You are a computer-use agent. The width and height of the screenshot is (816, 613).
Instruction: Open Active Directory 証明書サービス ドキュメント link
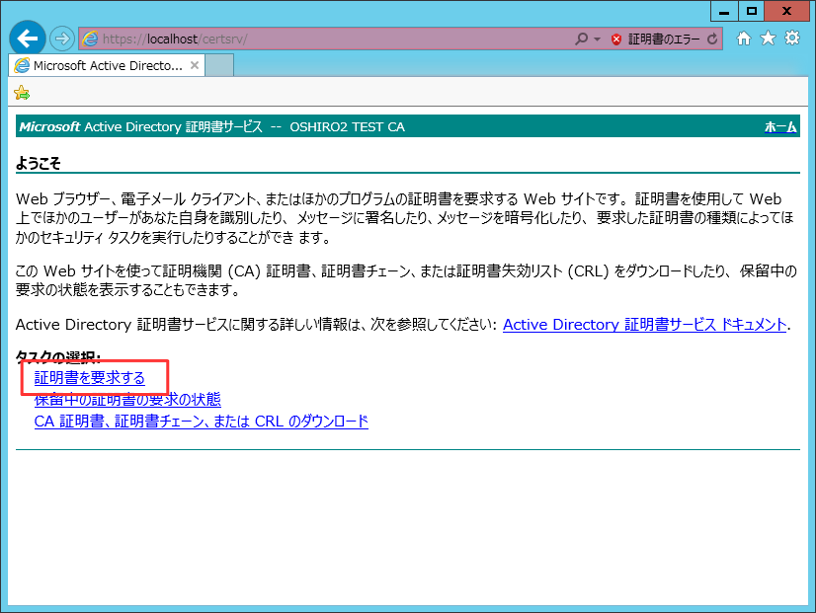click(644, 325)
